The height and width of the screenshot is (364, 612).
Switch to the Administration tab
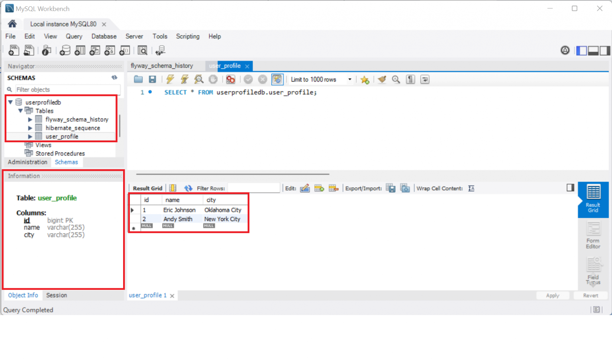tap(27, 162)
